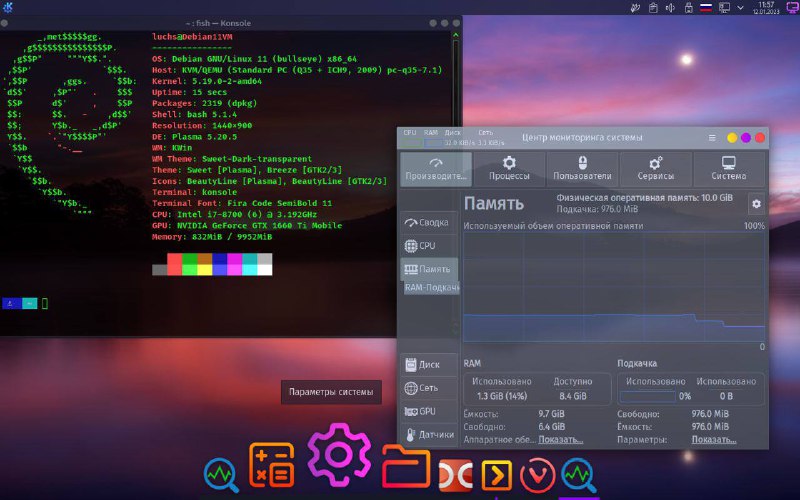Click the '8.4 GiB' available RAM value
This screenshot has width=800, height=500.
572,396
